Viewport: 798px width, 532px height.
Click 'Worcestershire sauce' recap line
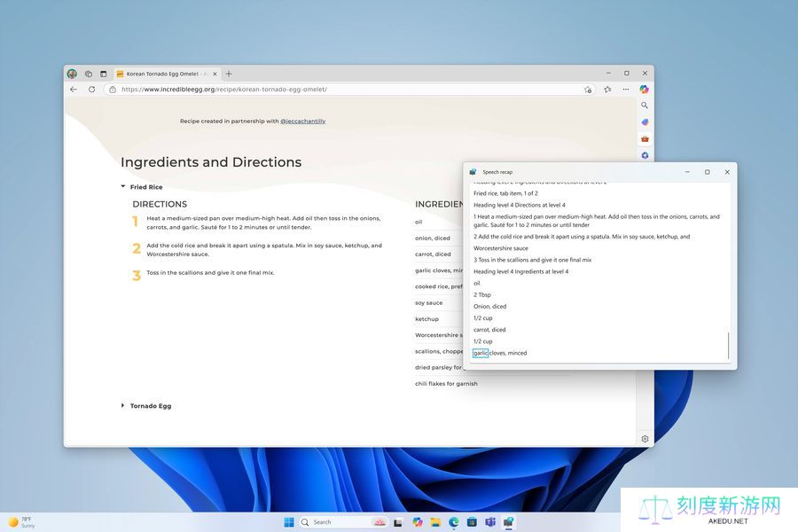[x=501, y=248]
